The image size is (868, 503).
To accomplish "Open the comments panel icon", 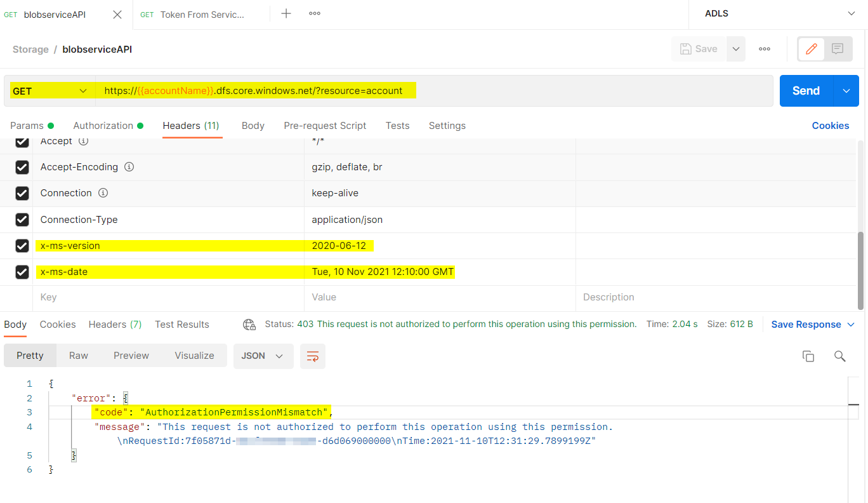I will pyautogui.click(x=838, y=49).
